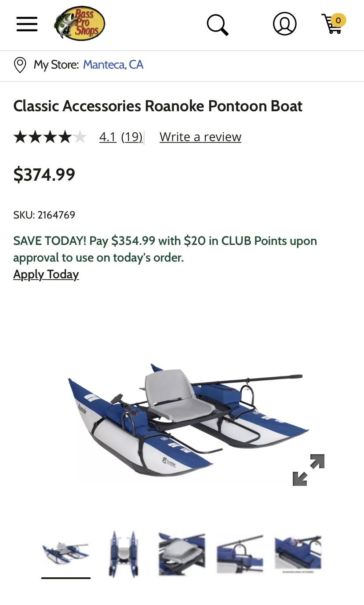View the shopping cart

[333, 25]
